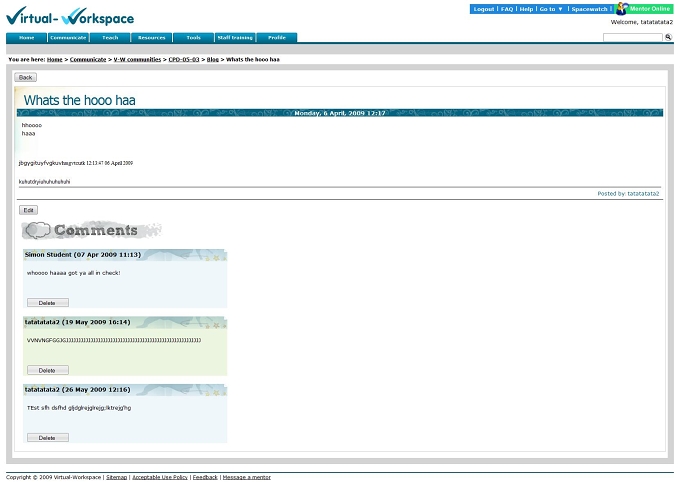680x482 pixels.
Task: Go to the Profile tab
Action: [x=277, y=38]
